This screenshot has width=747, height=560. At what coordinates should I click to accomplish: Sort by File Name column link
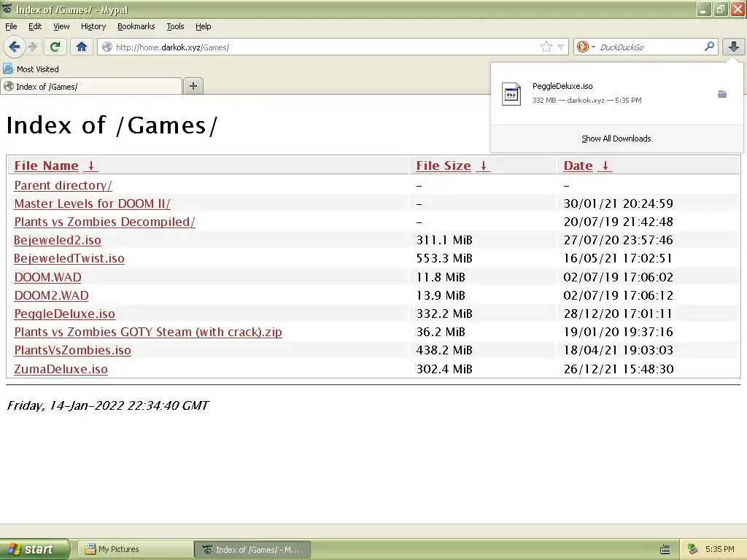46,166
